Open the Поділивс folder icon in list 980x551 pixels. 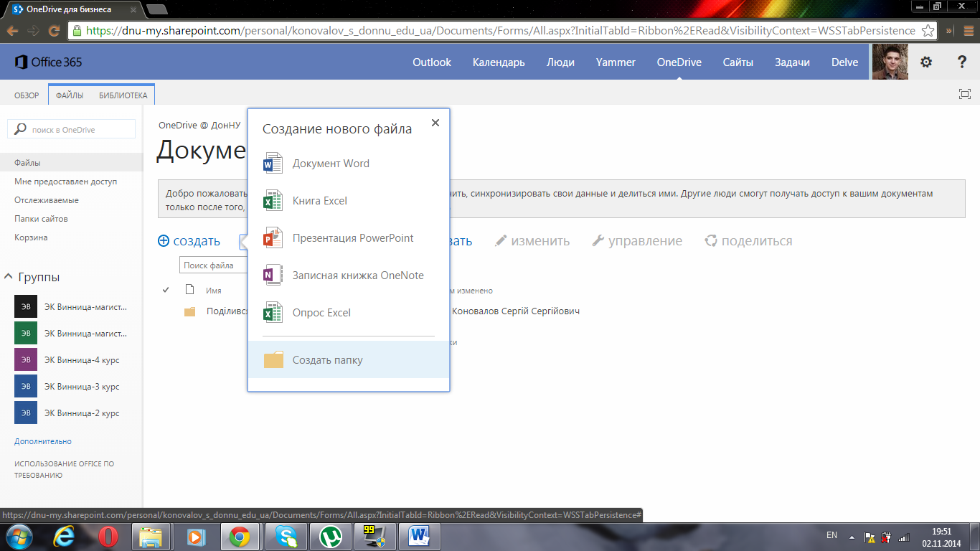[x=189, y=311]
